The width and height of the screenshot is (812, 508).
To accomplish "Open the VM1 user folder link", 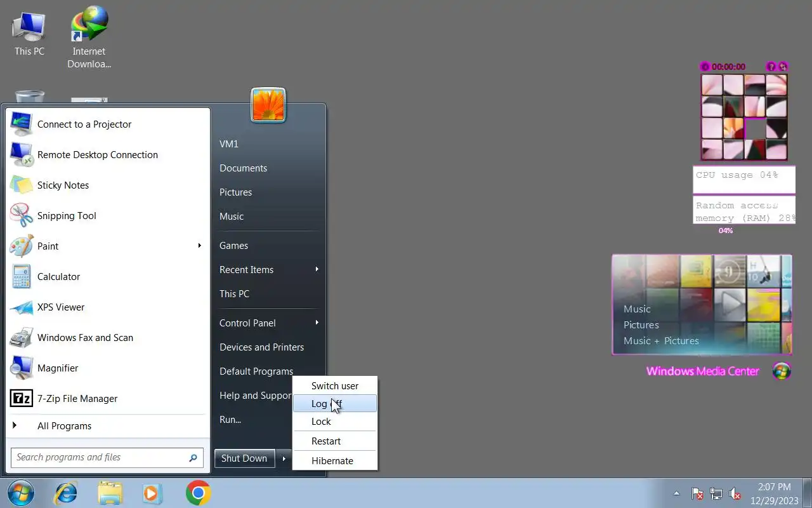I will tap(229, 144).
